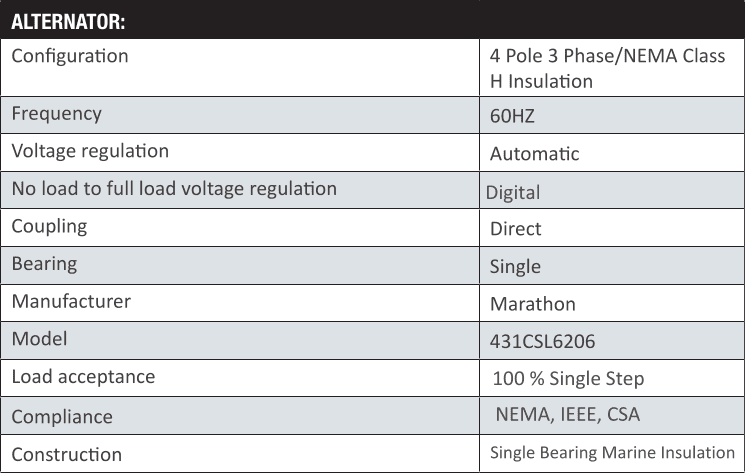Select the Load acceptance label
The width and height of the screenshot is (746, 474).
click(83, 377)
